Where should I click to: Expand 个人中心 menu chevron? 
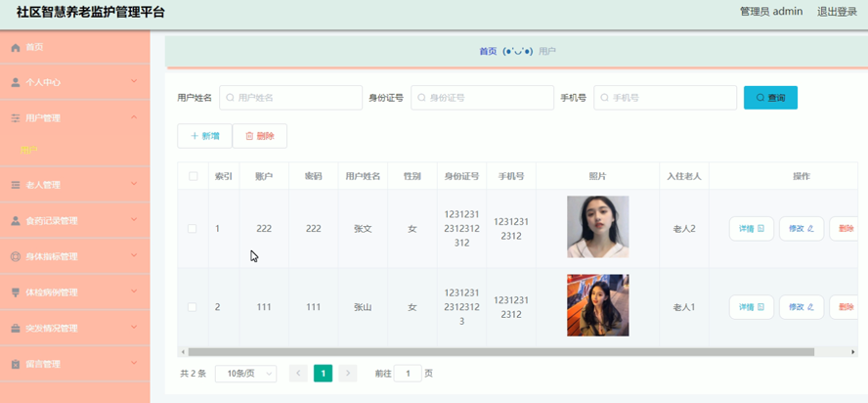click(x=134, y=81)
